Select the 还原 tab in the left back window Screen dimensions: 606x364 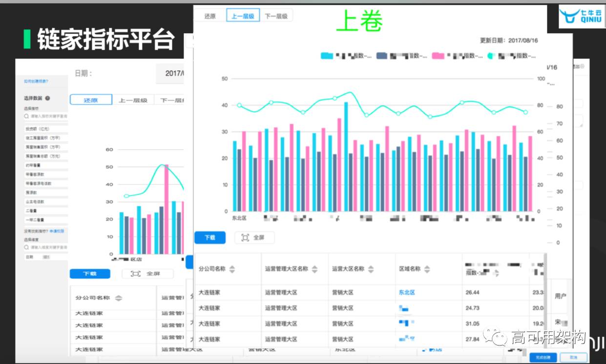(91, 100)
